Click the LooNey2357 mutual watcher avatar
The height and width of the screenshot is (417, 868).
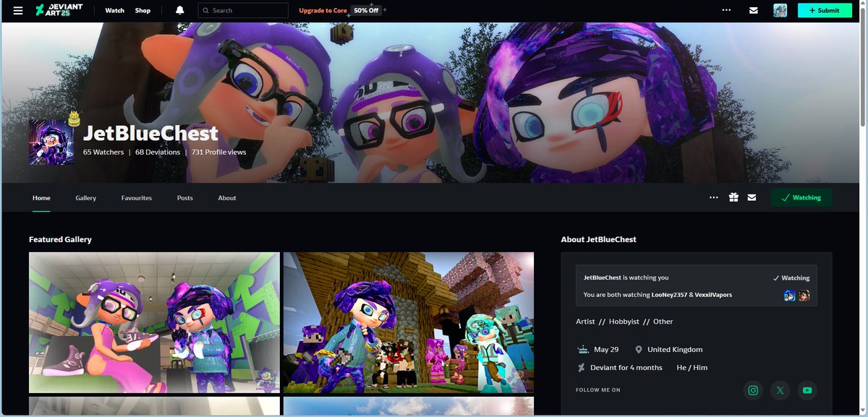point(790,295)
